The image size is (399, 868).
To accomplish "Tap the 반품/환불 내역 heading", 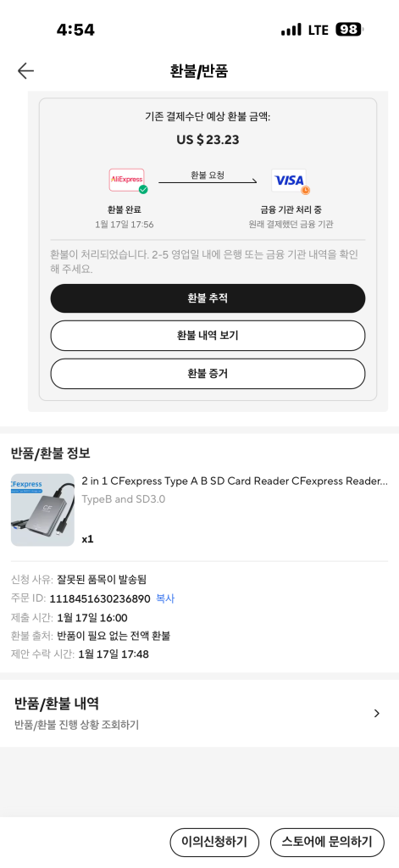I will coord(57,704).
